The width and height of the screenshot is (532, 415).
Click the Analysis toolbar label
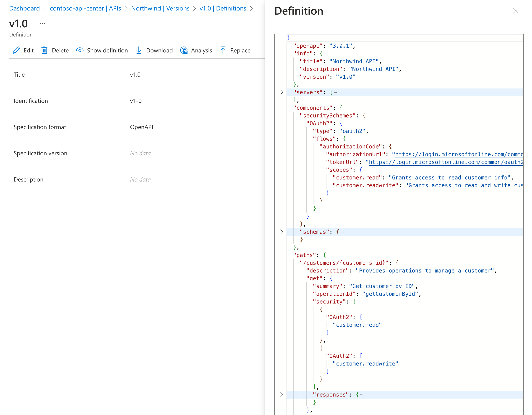pyautogui.click(x=201, y=50)
